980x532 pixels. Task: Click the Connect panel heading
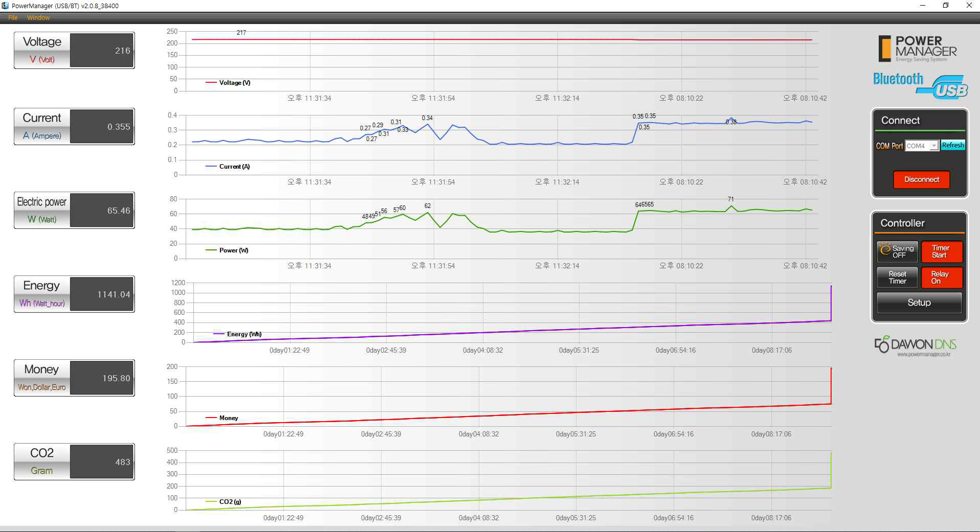(900, 121)
